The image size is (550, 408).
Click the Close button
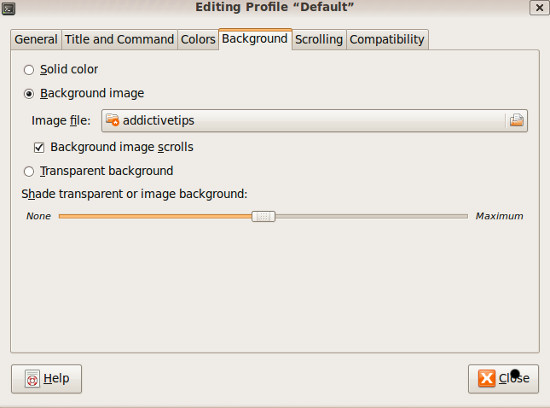(x=503, y=379)
